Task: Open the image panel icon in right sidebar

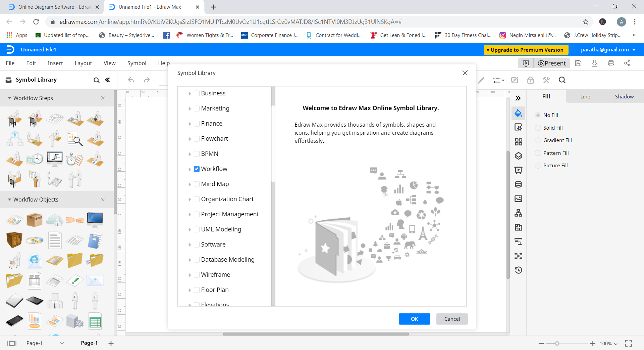Action: (518, 199)
